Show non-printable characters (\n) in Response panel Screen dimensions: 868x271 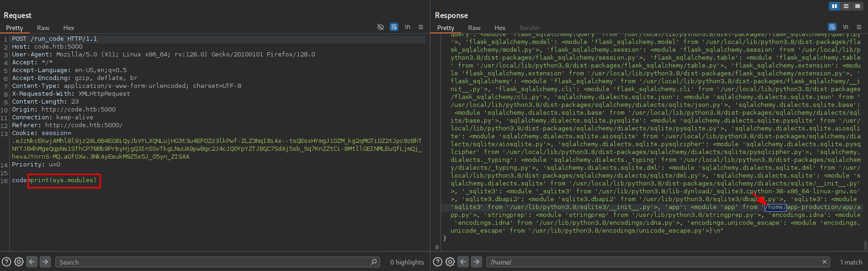[x=845, y=27]
